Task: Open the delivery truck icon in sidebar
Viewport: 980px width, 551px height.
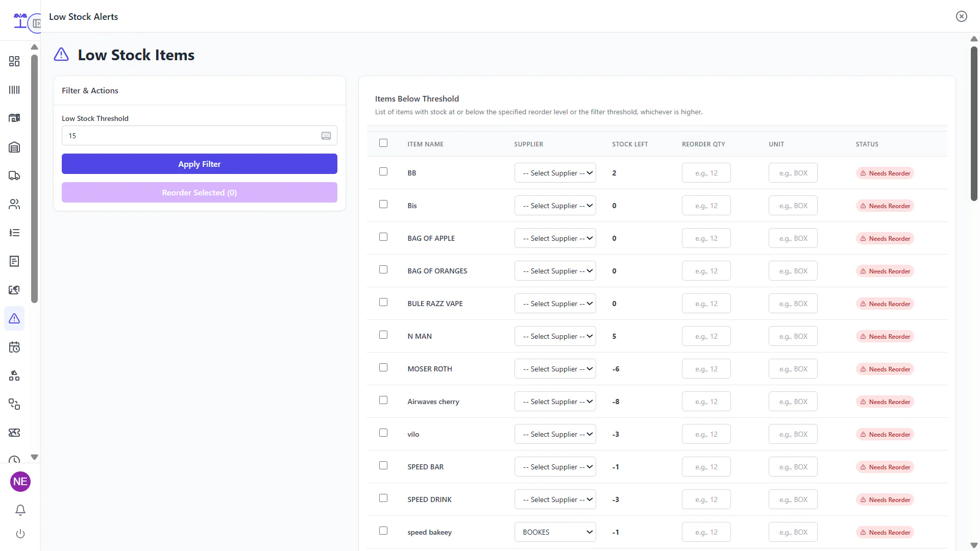Action: coord(14,176)
